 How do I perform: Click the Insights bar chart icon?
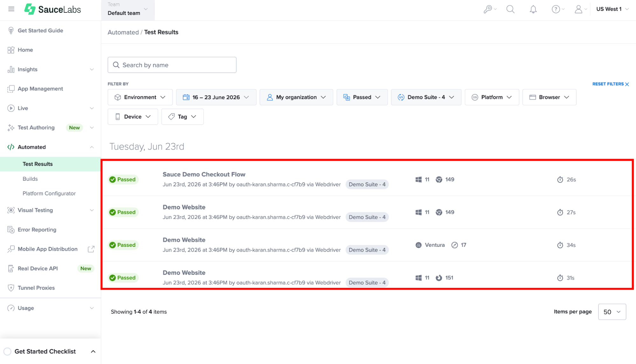pyautogui.click(x=11, y=69)
